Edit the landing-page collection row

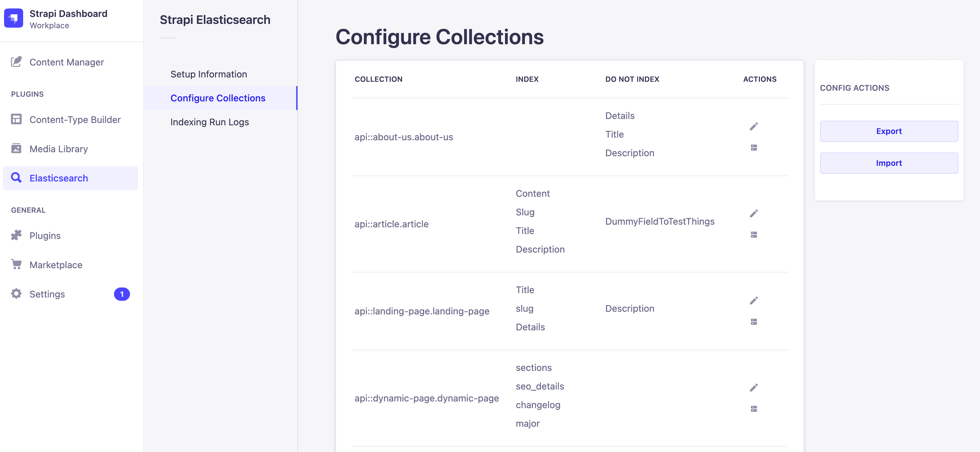[754, 300]
